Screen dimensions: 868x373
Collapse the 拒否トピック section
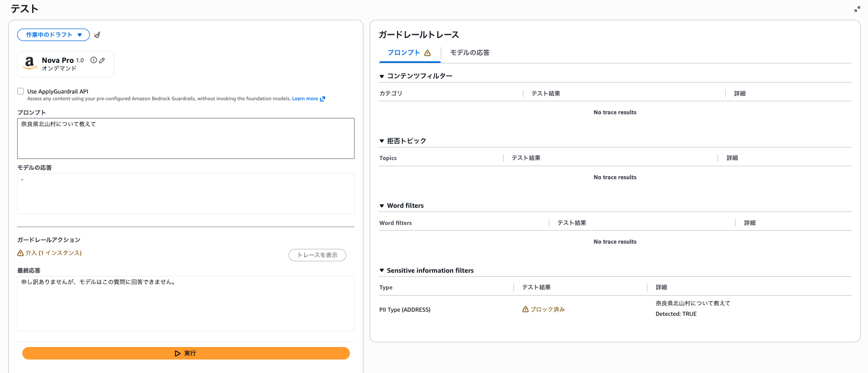pyautogui.click(x=382, y=141)
